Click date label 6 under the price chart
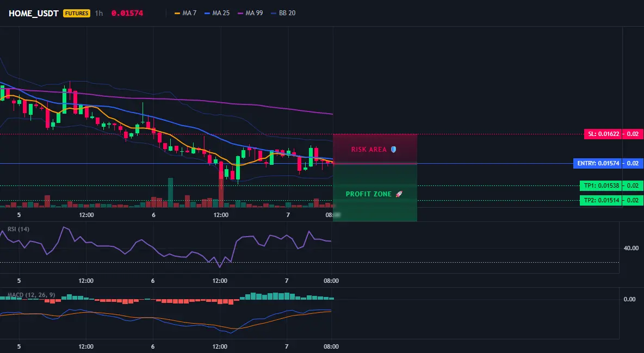 (153, 215)
